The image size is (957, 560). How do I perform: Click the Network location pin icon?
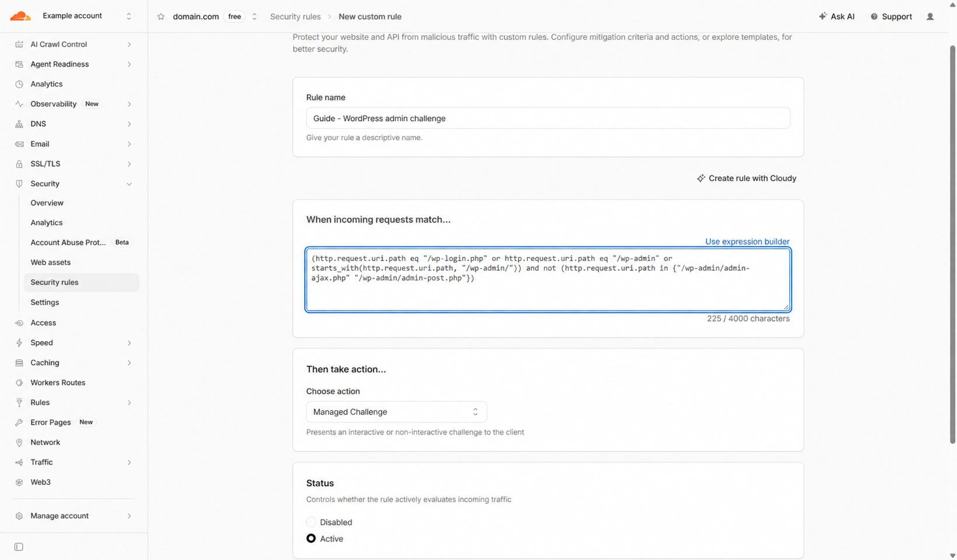click(19, 443)
